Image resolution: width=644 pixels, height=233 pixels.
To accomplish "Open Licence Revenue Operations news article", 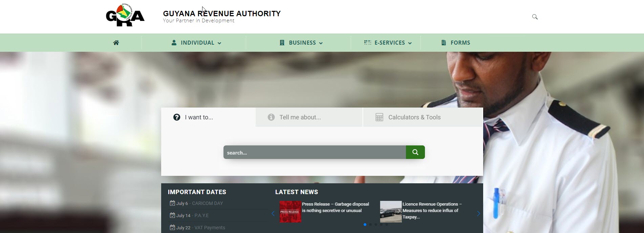I will (x=432, y=210).
